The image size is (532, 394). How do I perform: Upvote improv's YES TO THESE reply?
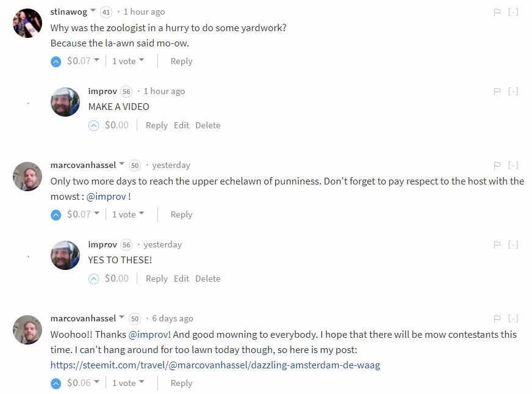[93, 279]
